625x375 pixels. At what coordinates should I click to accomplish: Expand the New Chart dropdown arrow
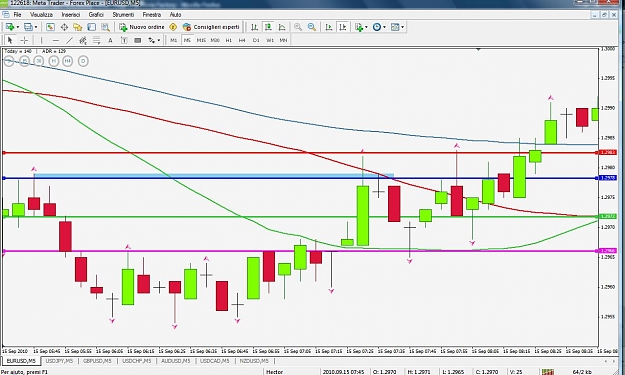coord(17,27)
